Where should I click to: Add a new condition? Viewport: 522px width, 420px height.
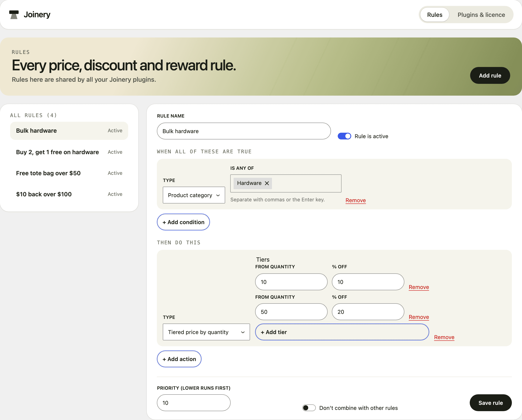tap(183, 222)
